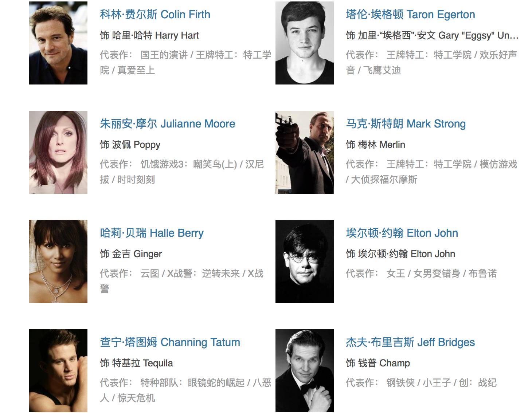Click the 代表作 line listing 钢铁侠
This screenshot has height=413, width=532.
pos(421,383)
